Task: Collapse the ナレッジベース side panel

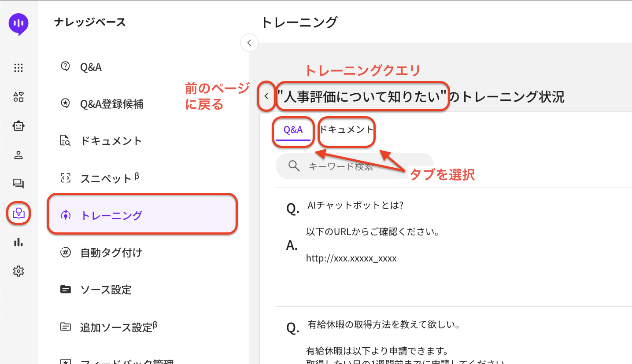Action: point(249,43)
